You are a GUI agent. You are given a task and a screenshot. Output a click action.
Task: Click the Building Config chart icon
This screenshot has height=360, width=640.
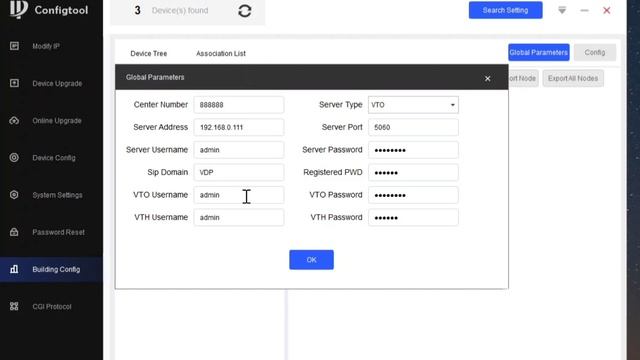pyautogui.click(x=14, y=269)
